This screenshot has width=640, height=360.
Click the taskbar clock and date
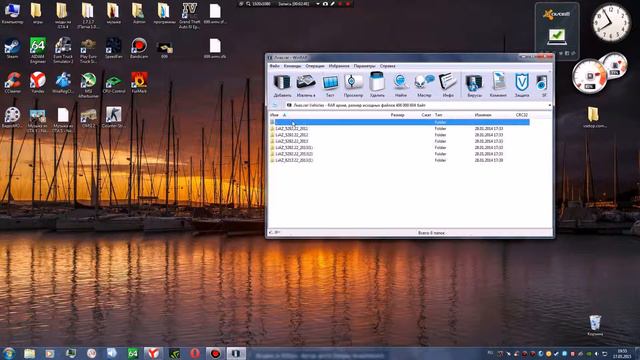click(622, 353)
